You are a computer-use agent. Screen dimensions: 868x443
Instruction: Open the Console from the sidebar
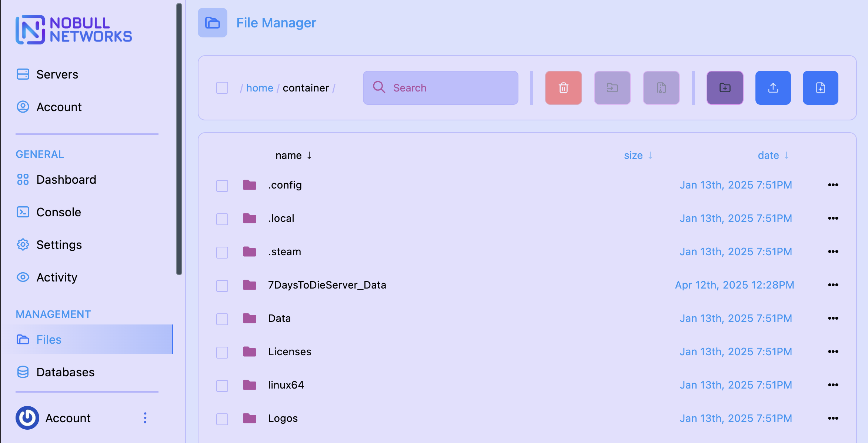coord(59,212)
